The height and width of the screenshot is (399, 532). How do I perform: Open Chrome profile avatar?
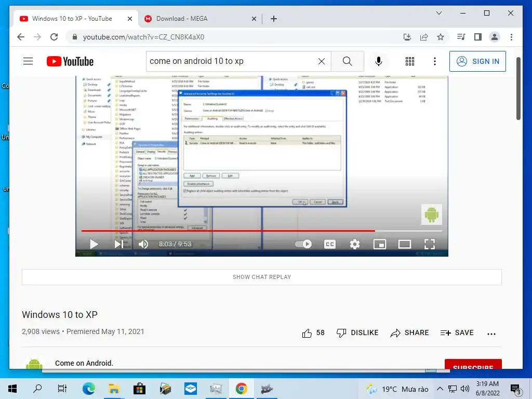(x=495, y=37)
